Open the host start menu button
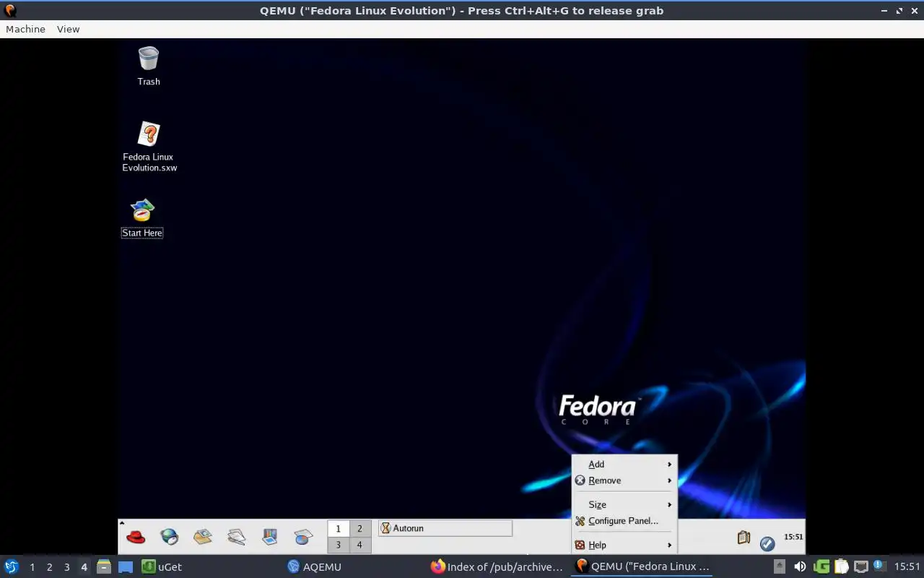Image resolution: width=924 pixels, height=578 pixels. click(11, 566)
